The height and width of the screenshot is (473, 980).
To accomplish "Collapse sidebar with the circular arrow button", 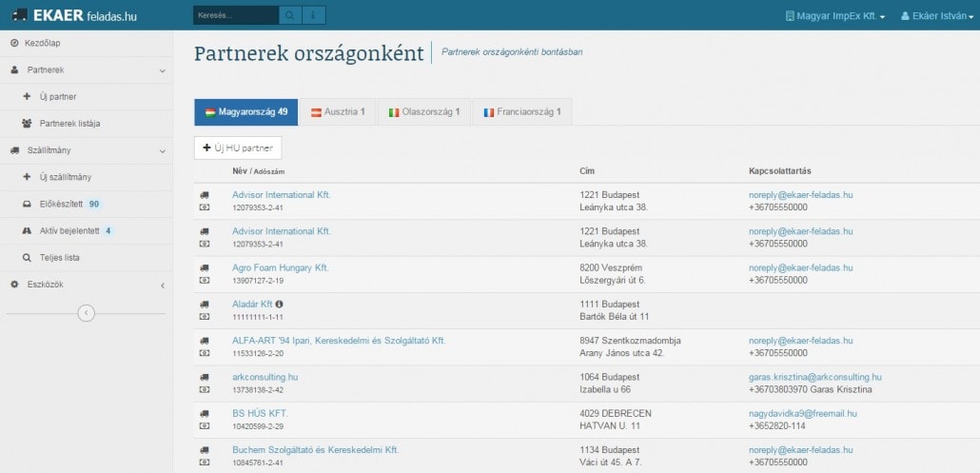I will [86, 312].
